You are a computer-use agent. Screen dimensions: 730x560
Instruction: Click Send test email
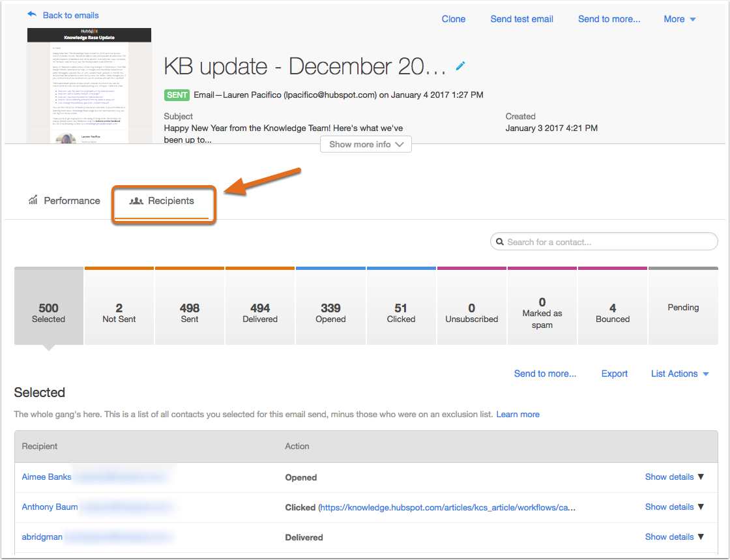tap(522, 19)
